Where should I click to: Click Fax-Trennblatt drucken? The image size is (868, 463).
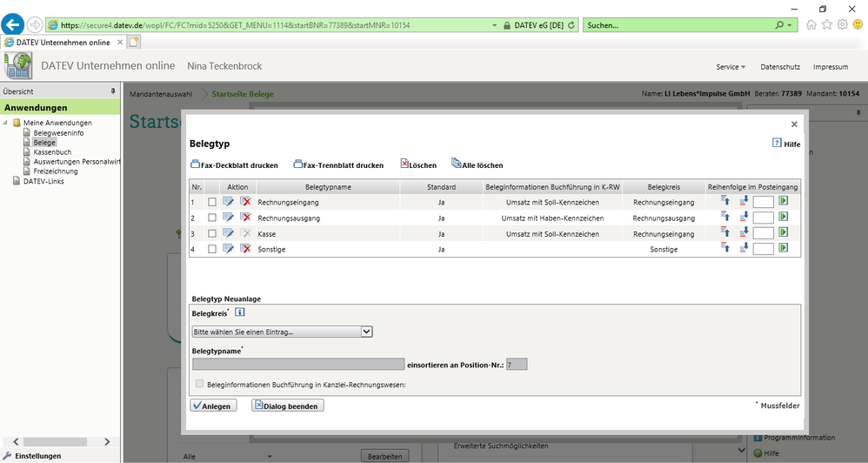pos(338,164)
